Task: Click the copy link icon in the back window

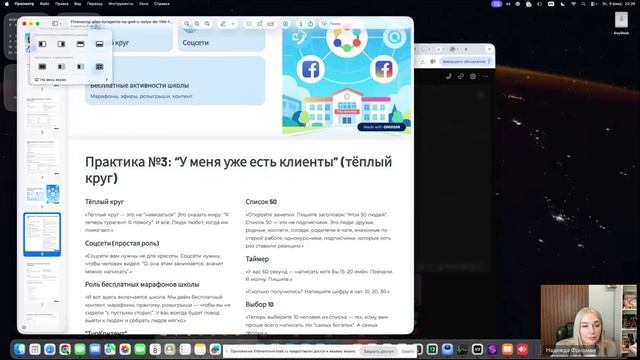Action: 461,76
